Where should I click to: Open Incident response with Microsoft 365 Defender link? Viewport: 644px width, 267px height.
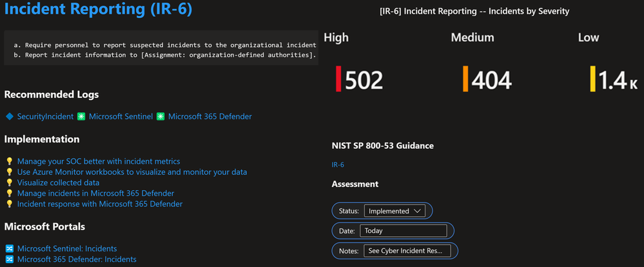point(100,204)
